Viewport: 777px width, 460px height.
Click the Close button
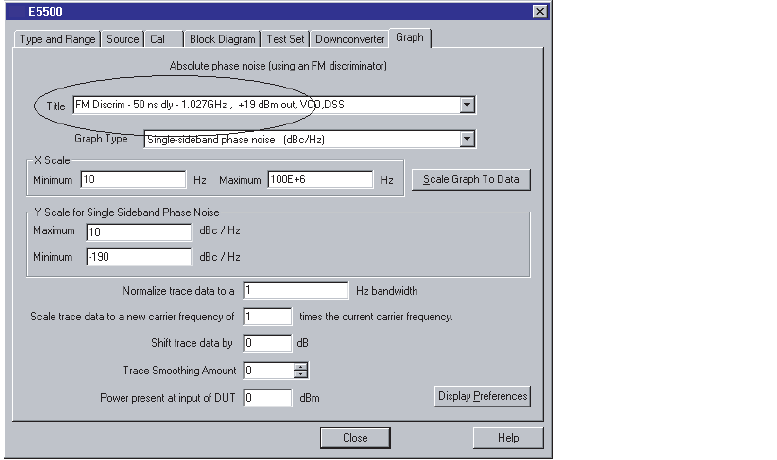[x=355, y=438]
